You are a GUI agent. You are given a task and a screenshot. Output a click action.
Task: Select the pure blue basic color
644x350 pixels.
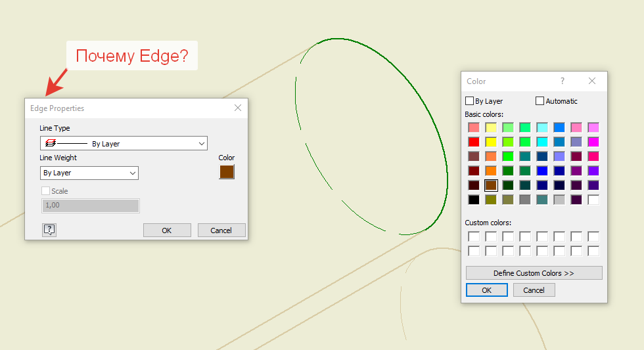click(x=542, y=171)
